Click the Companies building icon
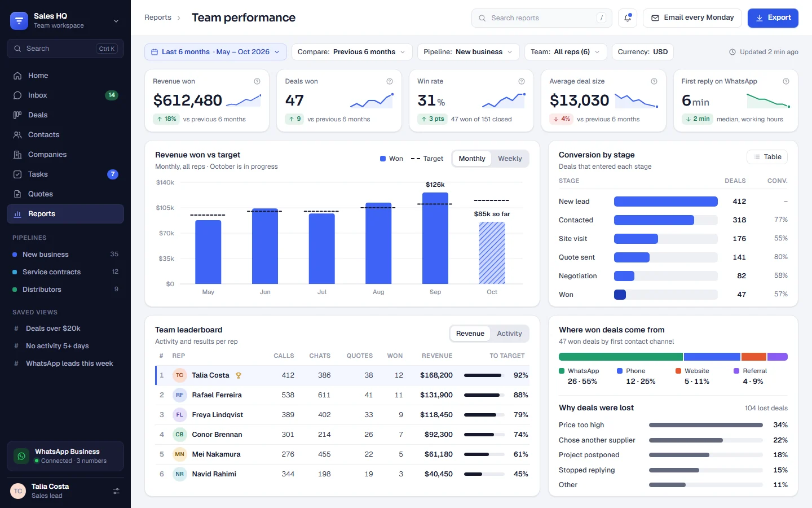Image resolution: width=812 pixels, height=508 pixels. point(17,155)
